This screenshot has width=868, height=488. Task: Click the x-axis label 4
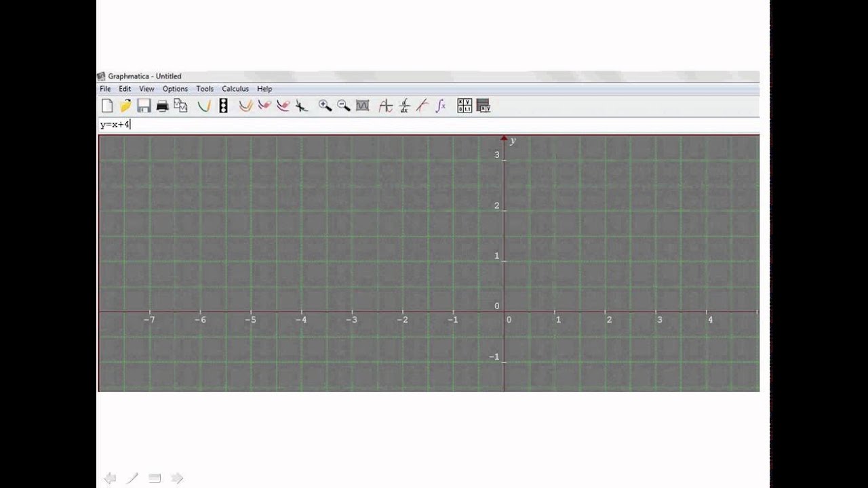[710, 320]
